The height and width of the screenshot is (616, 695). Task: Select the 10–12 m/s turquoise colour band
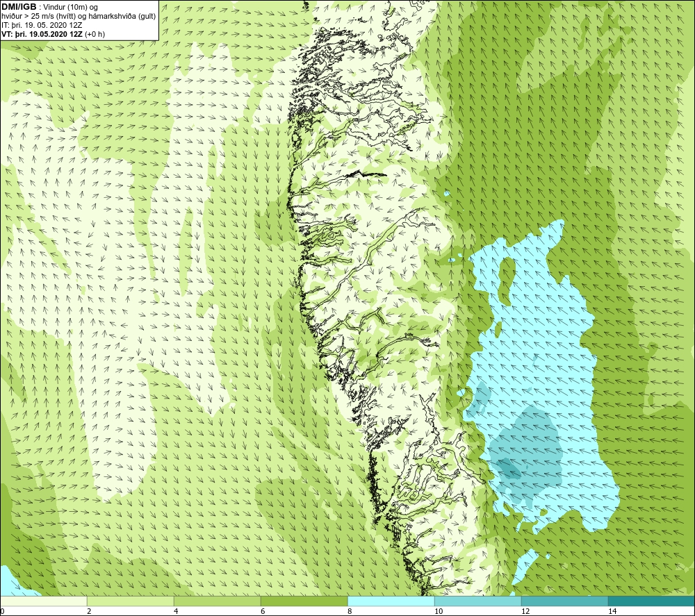pos(478,601)
